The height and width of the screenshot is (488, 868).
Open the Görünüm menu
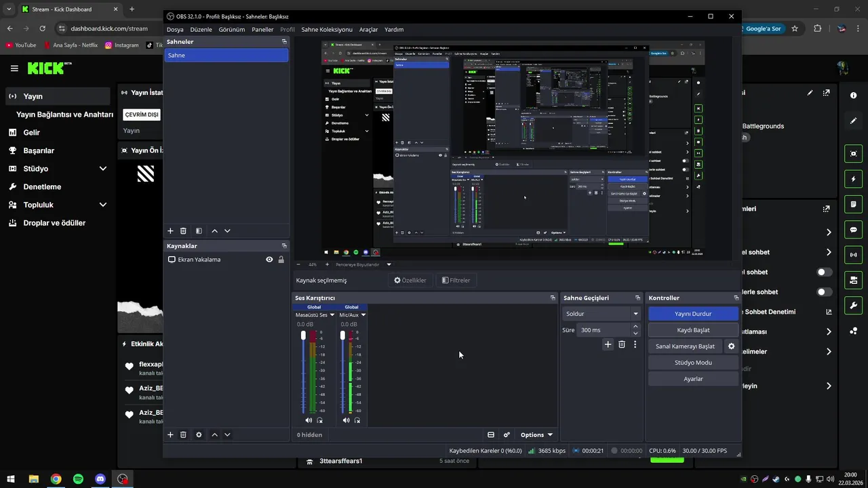pyautogui.click(x=232, y=30)
